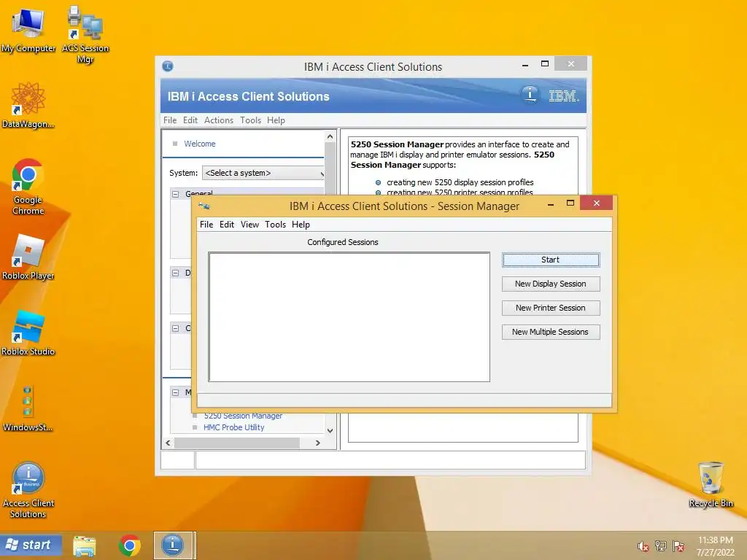Open Google Chrome desktop shortcut
747x560 pixels.
click(28, 187)
